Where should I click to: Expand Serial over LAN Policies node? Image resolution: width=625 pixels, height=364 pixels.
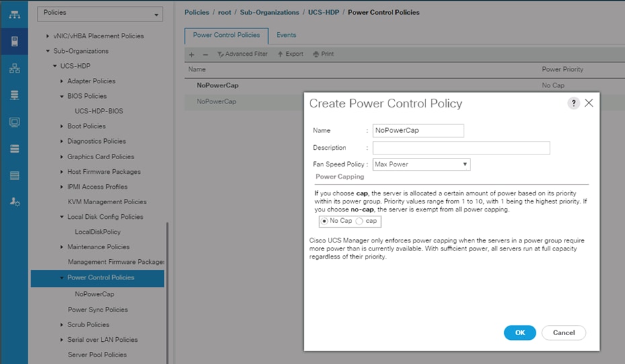[62, 340]
